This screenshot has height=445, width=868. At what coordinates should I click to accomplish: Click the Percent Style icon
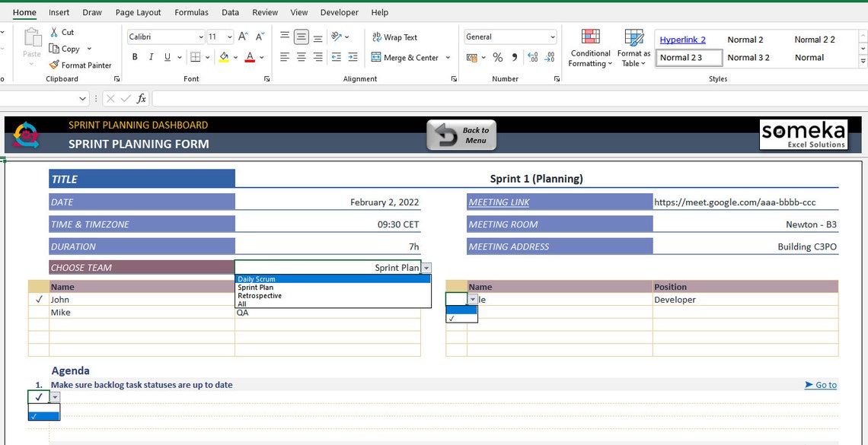pyautogui.click(x=498, y=57)
